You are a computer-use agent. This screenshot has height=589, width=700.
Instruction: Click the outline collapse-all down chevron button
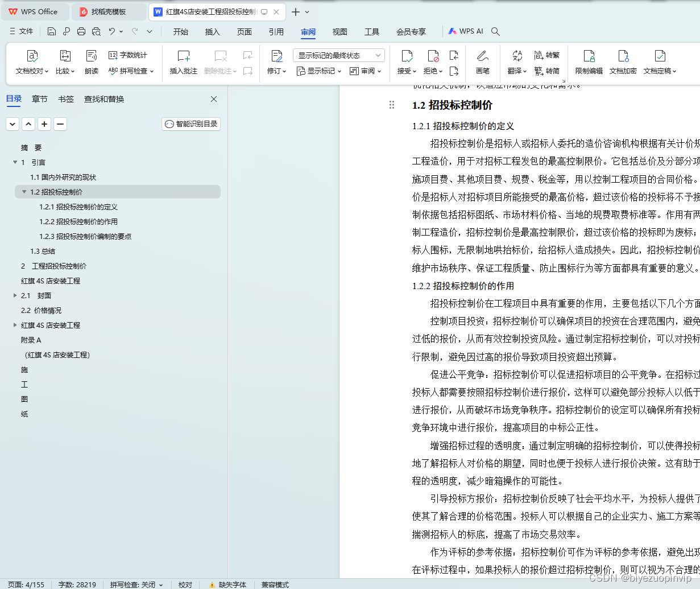13,124
